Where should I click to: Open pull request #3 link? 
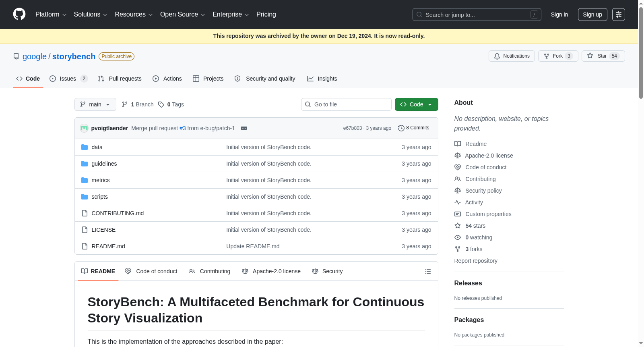coord(183,128)
